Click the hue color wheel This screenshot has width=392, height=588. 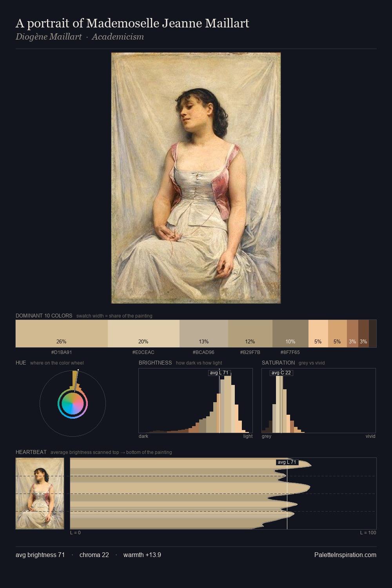[x=73, y=403]
